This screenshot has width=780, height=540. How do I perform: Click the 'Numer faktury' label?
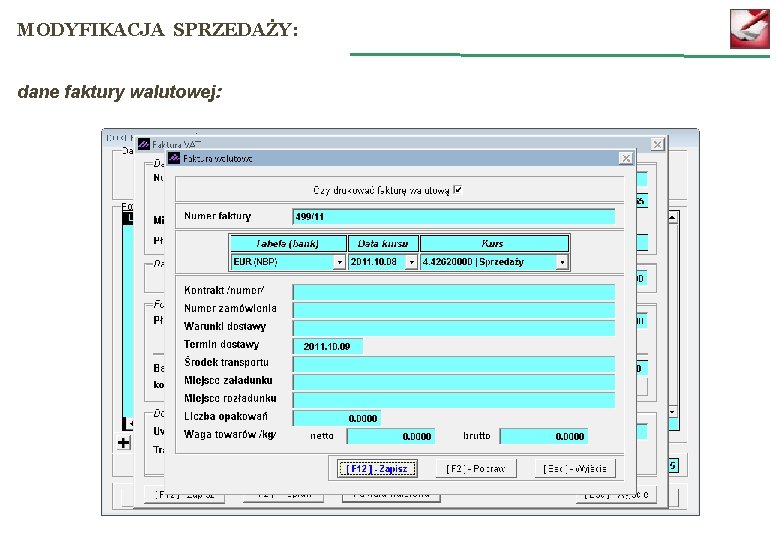(217, 216)
